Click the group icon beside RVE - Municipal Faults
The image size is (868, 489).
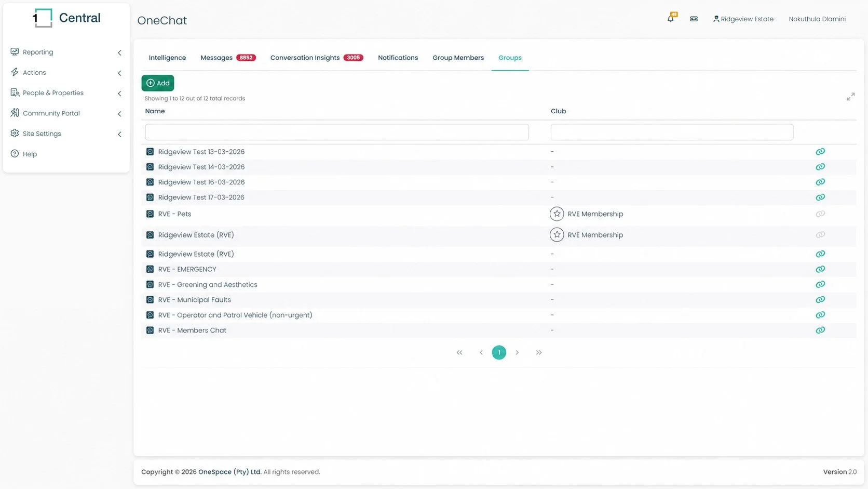click(x=150, y=300)
